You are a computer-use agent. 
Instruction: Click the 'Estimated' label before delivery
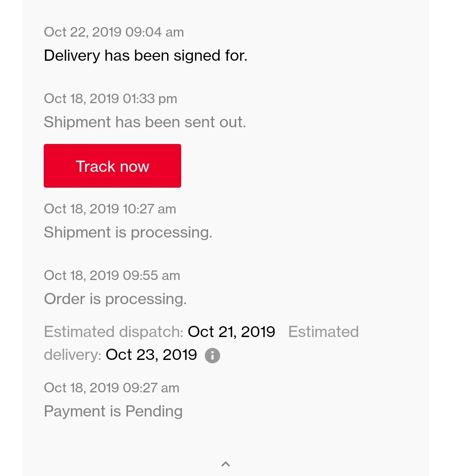click(324, 331)
